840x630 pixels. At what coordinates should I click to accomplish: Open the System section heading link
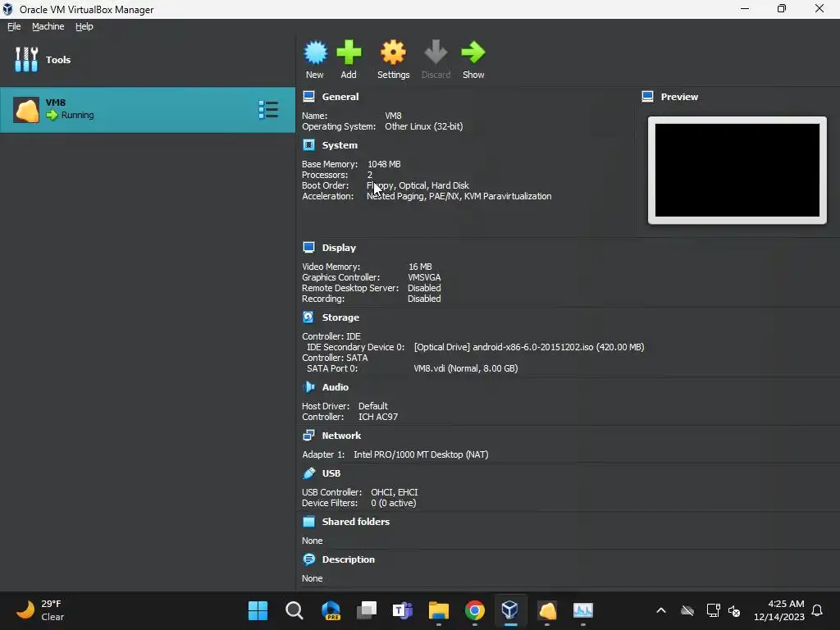340,145
